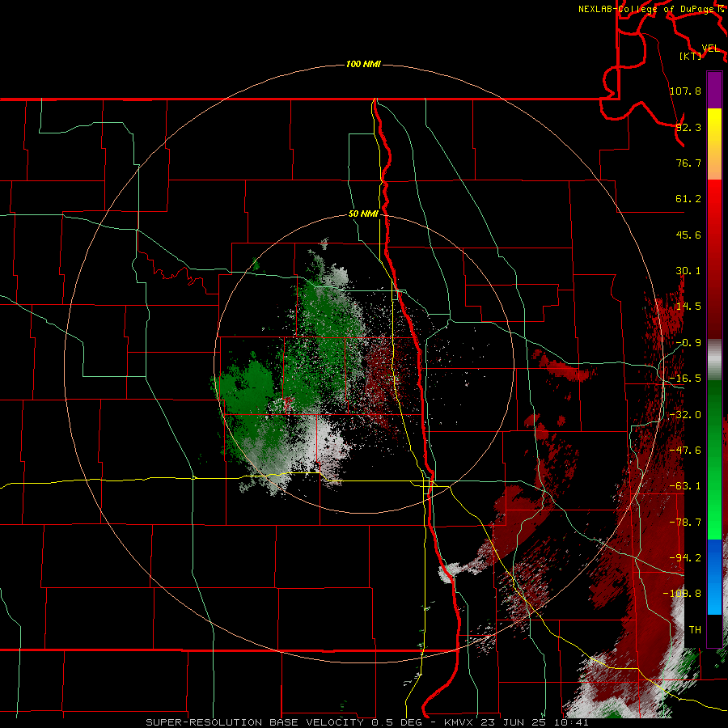This screenshot has height=728, width=728.
Task: Click the "KMVX" radar site identifier
Action: pos(459,722)
